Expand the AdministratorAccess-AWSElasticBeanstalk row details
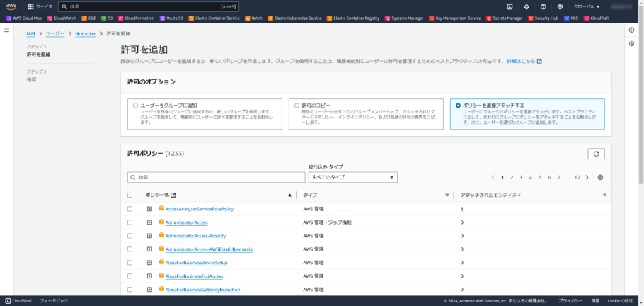This screenshot has height=306, width=644. [x=149, y=249]
